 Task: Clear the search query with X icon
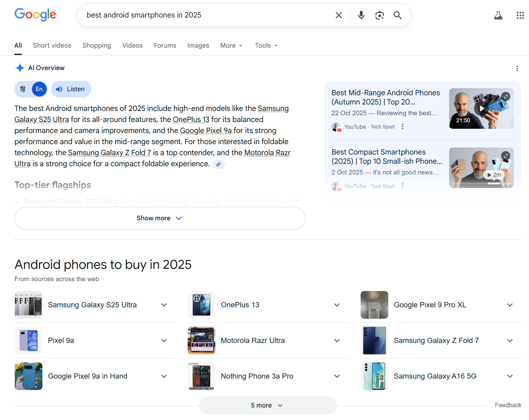point(339,15)
